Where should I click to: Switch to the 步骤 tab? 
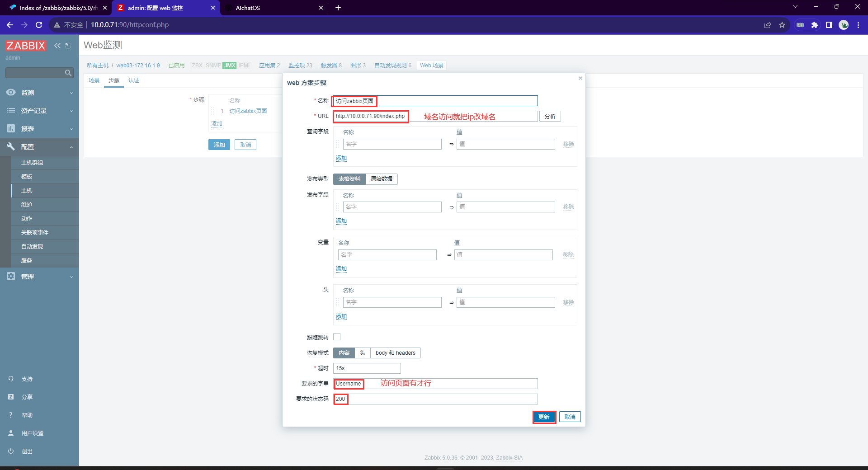[x=114, y=80]
